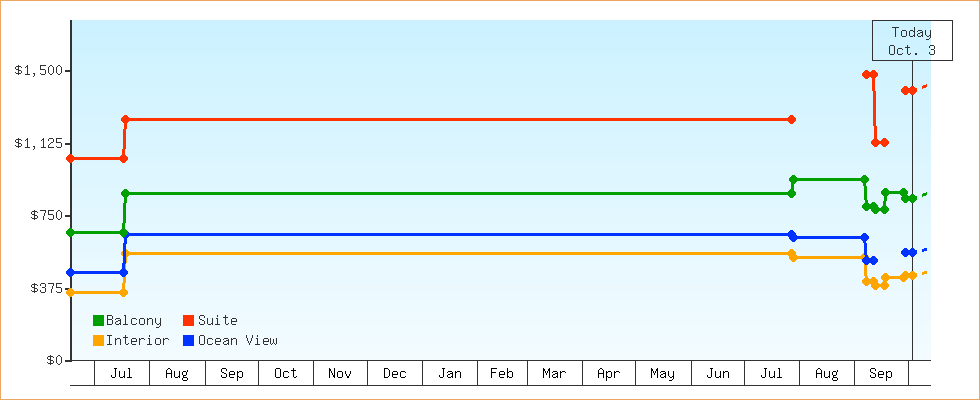This screenshot has height=400, width=980.
Task: Click the $1,125 y-axis label
Action: tap(38, 143)
